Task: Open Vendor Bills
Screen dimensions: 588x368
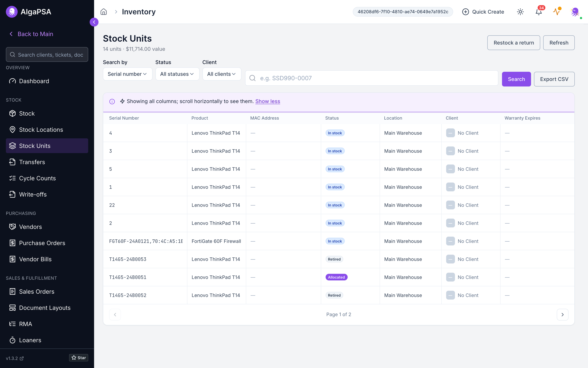Action: click(47, 259)
